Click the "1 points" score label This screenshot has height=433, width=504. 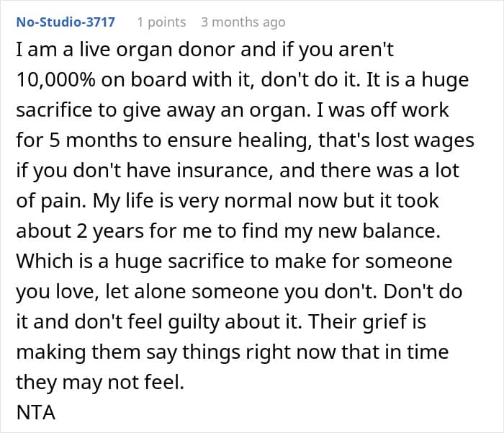click(x=161, y=22)
